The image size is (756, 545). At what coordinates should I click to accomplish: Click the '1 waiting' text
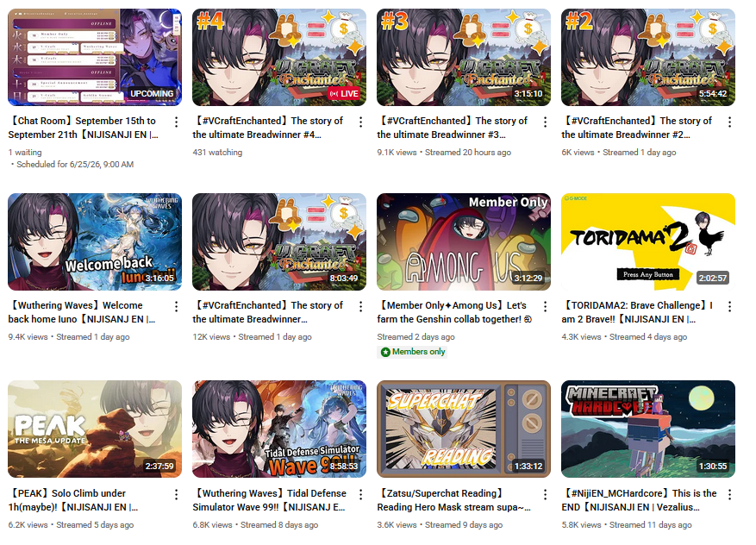click(x=25, y=153)
